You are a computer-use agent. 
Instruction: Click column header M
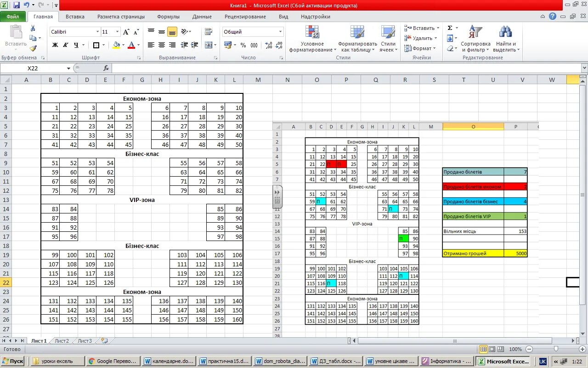click(x=258, y=80)
